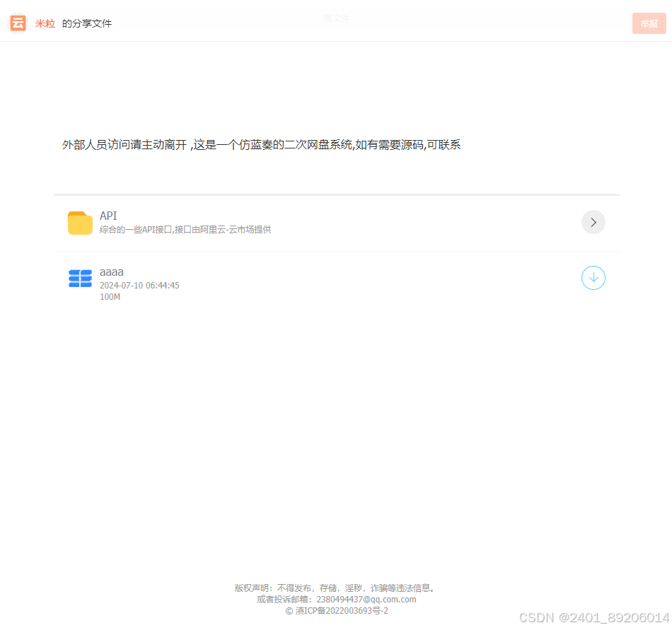Click the 版权声明 copyright notice text
The image size is (672, 630).
[335, 588]
